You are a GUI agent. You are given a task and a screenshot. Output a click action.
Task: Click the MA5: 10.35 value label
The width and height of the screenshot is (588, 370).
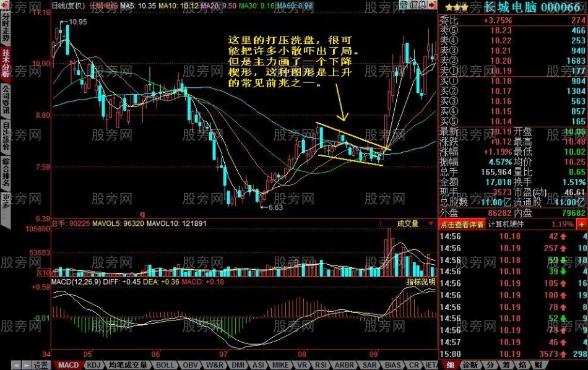(139, 6)
